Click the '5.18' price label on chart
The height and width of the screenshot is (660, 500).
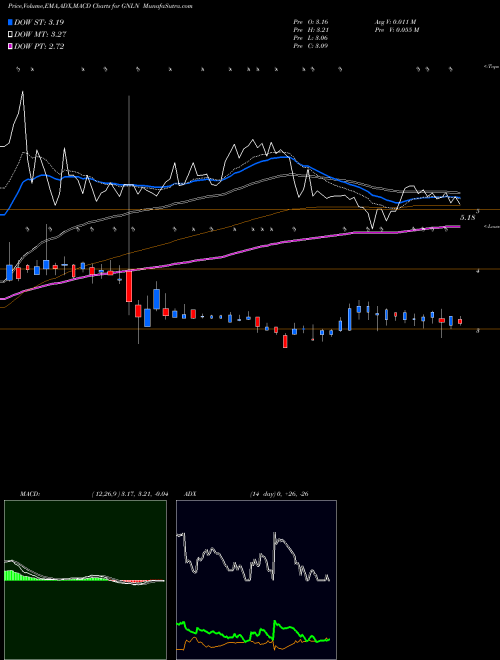(468, 218)
